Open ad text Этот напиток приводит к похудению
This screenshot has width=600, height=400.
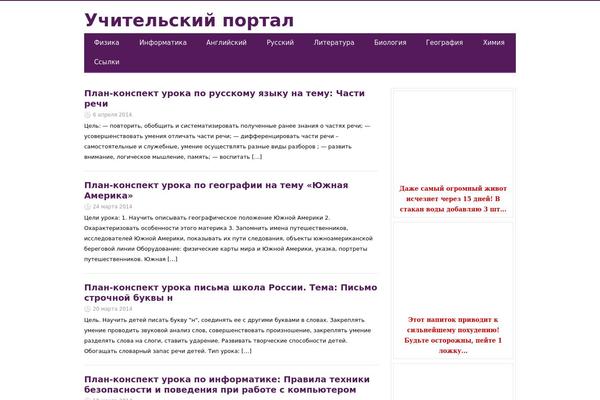(453, 335)
